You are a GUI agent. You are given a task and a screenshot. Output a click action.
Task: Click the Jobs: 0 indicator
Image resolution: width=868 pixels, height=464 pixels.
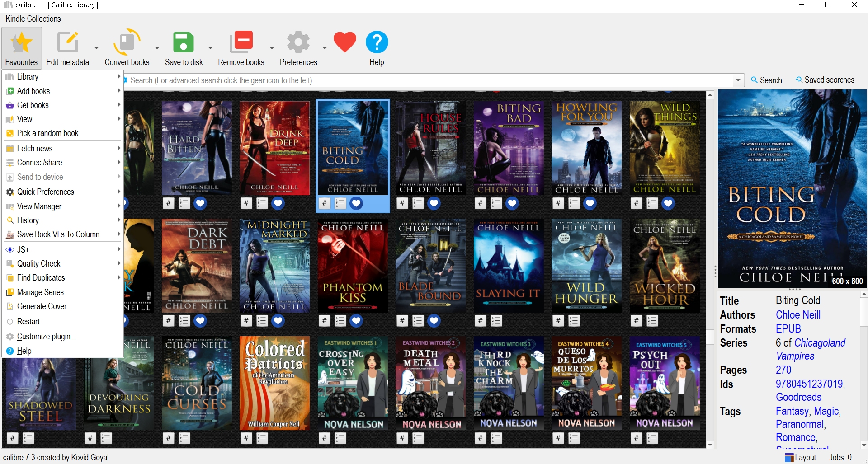tap(840, 458)
